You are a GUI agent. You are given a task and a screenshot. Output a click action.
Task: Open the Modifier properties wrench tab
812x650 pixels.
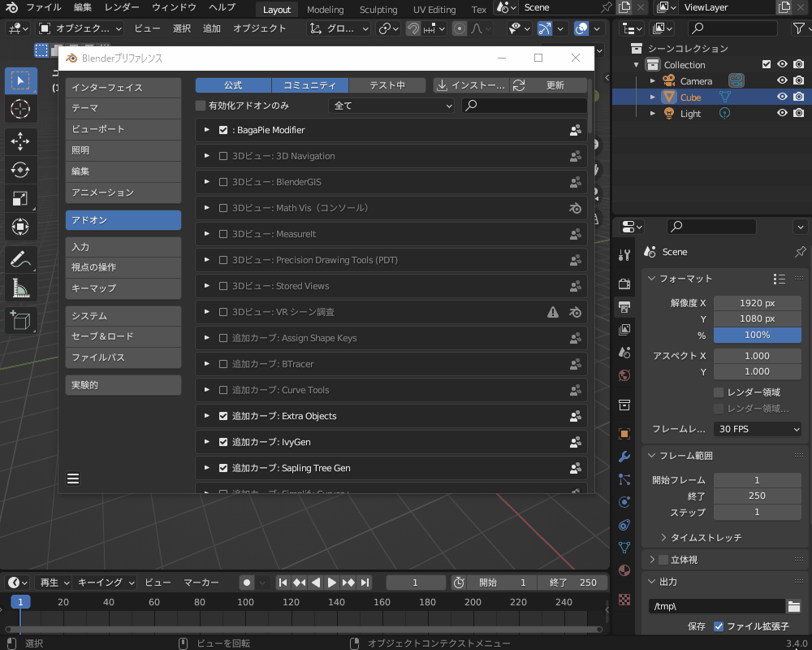click(624, 456)
